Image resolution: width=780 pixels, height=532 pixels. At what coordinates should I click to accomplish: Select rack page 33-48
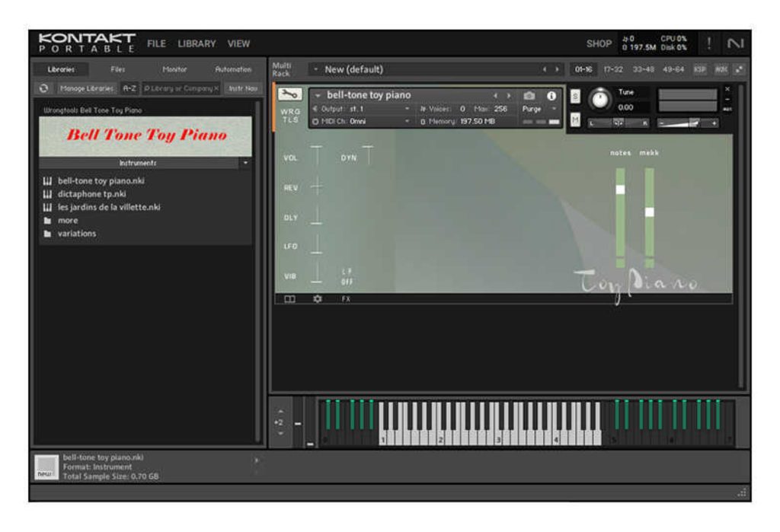(643, 69)
